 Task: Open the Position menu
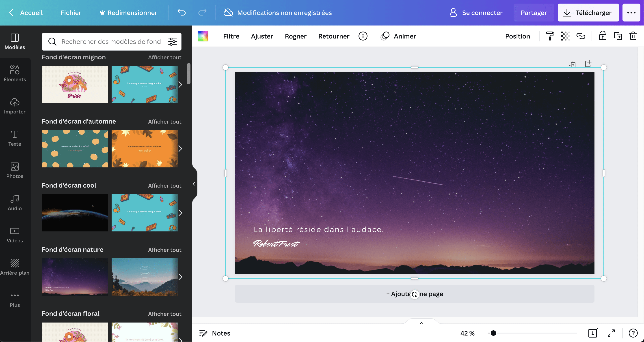pos(517,36)
